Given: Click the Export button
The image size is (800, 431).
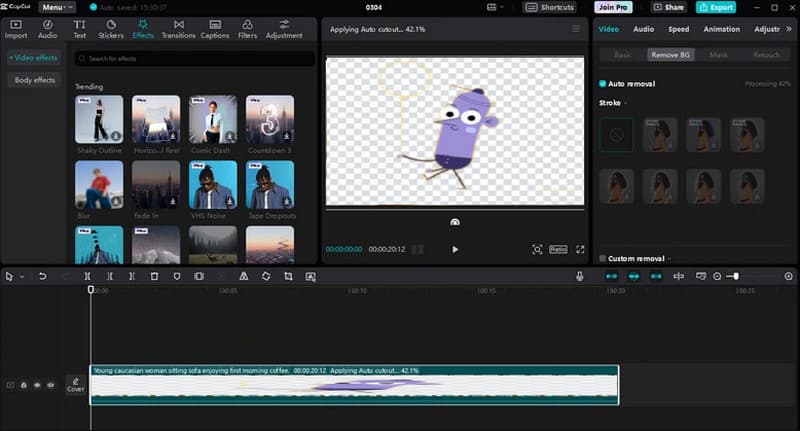Looking at the screenshot, I should point(716,7).
